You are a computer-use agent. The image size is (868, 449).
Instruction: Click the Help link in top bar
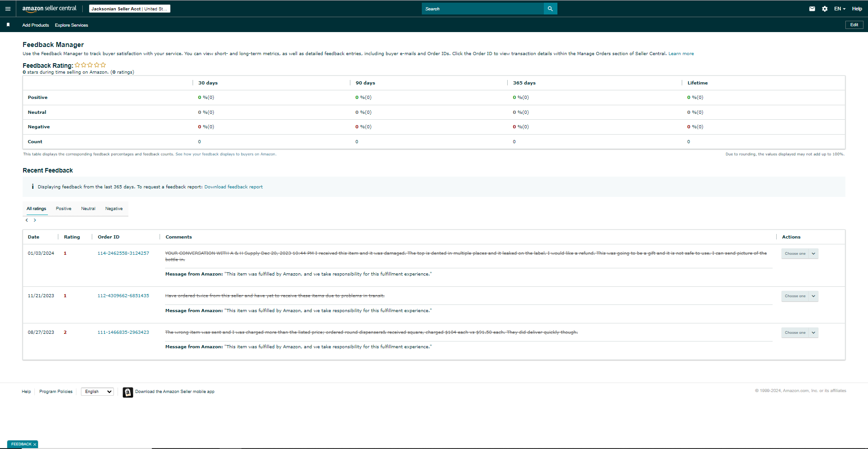tap(857, 9)
